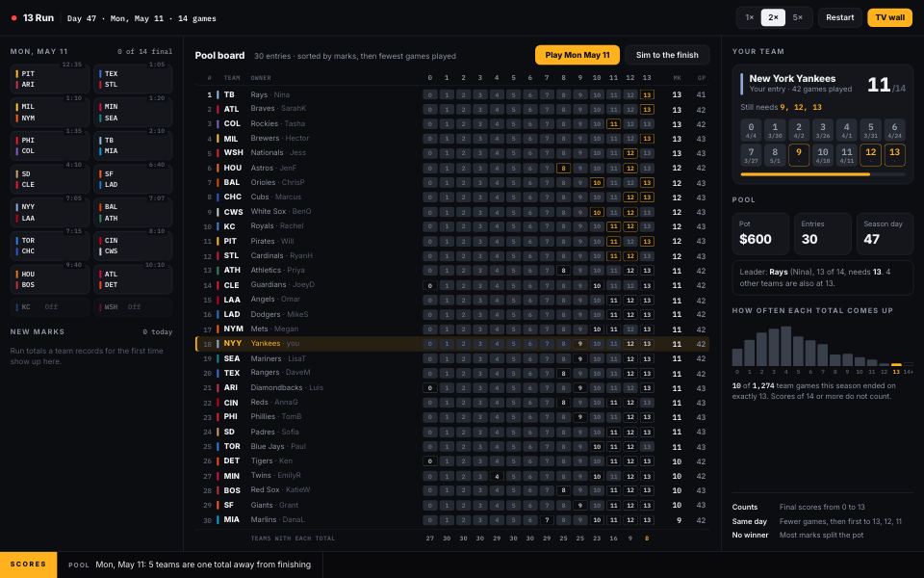The image size is (924, 578).
Task: Click the Restart button
Action: click(x=839, y=17)
